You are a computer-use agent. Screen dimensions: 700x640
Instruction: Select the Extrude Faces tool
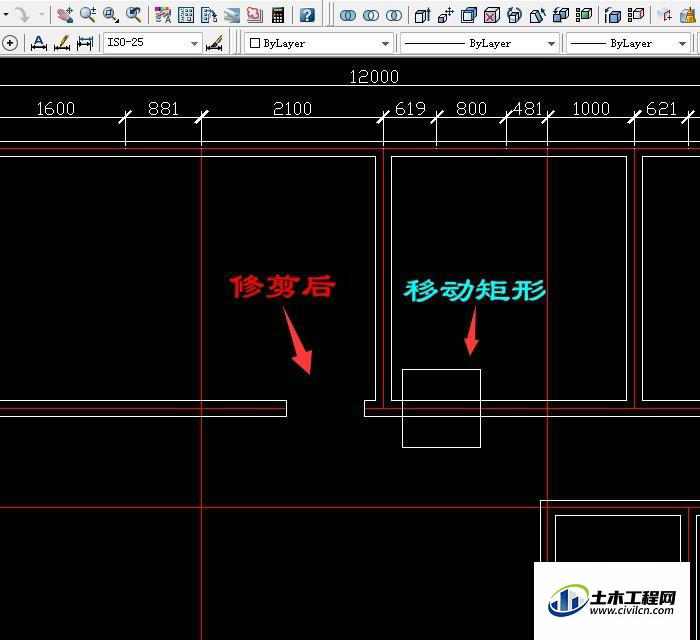[422, 15]
